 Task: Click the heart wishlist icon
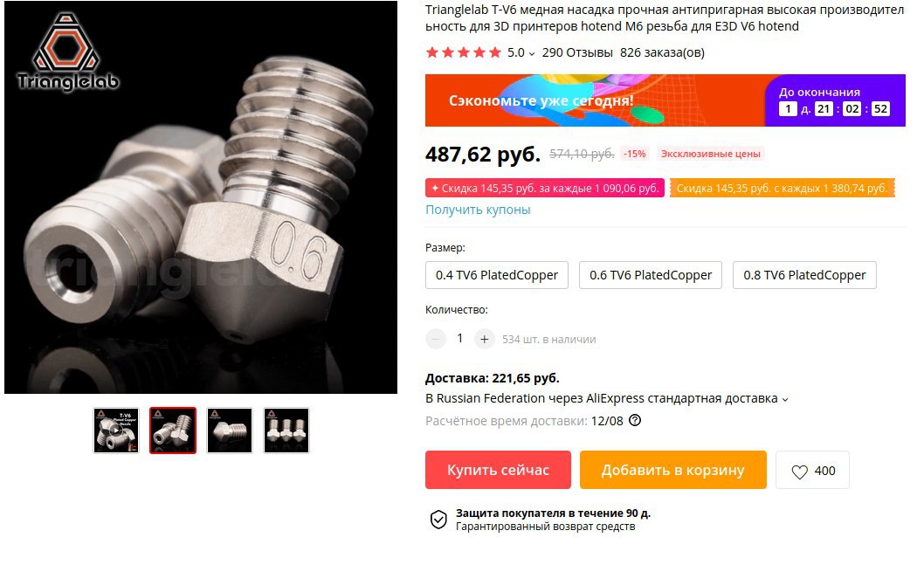pos(799,472)
